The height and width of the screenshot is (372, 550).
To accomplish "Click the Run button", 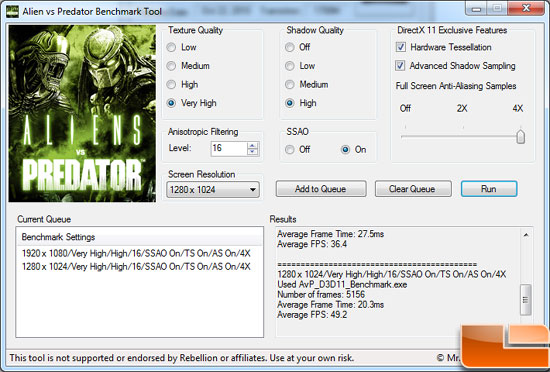I will (x=489, y=189).
